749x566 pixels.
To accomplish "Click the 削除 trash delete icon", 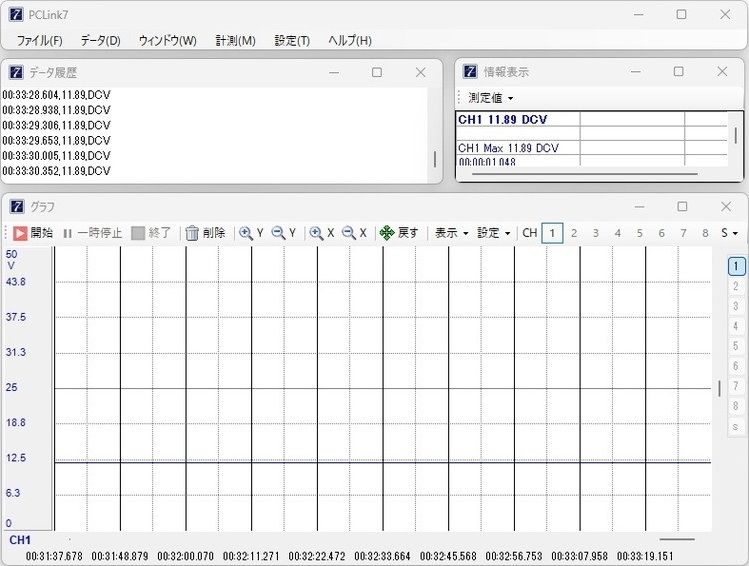I will click(x=205, y=233).
